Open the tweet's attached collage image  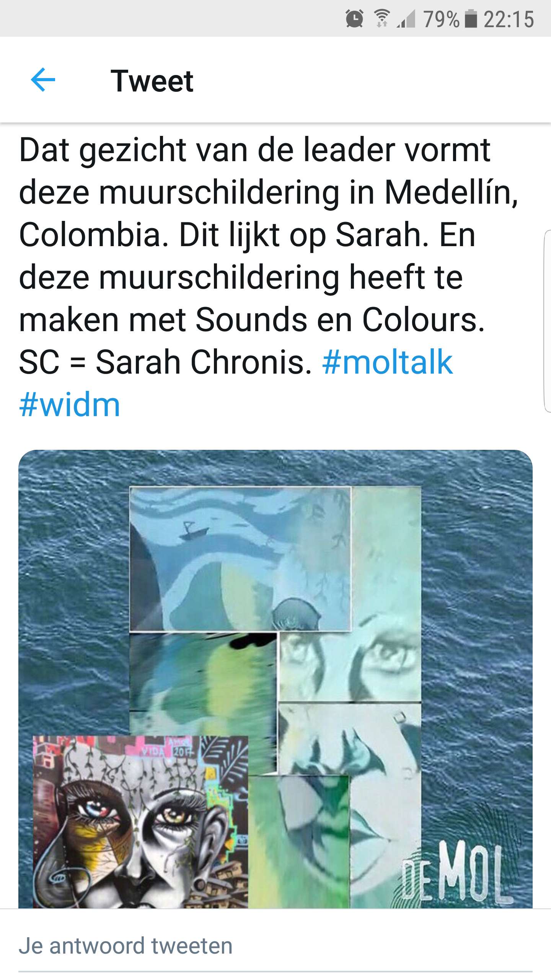(x=275, y=679)
